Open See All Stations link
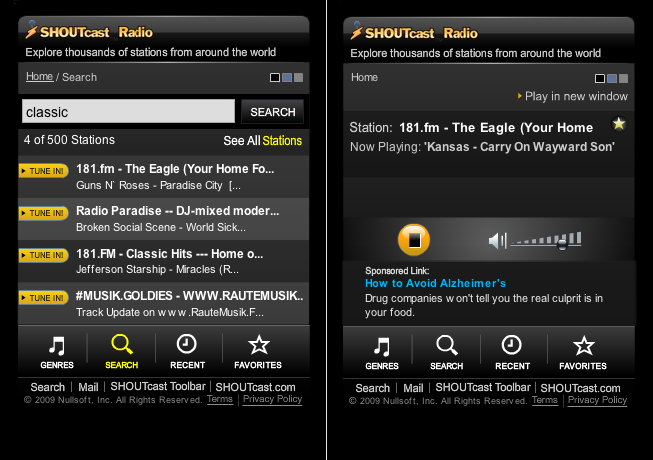This screenshot has height=460, width=653. 262,141
